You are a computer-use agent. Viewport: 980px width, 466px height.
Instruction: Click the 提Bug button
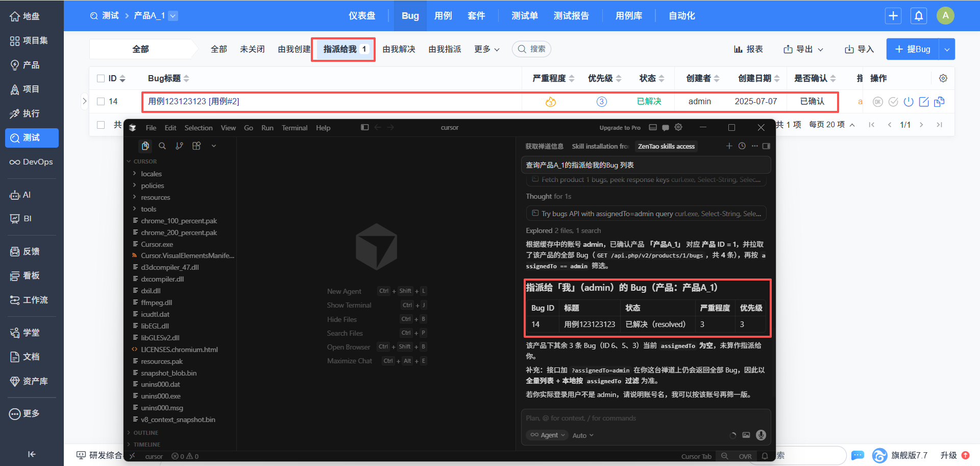pyautogui.click(x=913, y=49)
